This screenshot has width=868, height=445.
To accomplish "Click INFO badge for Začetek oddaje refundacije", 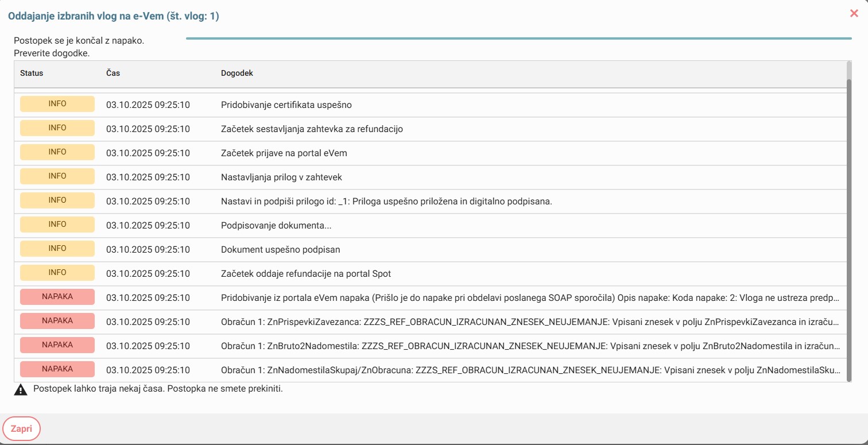I will point(57,273).
